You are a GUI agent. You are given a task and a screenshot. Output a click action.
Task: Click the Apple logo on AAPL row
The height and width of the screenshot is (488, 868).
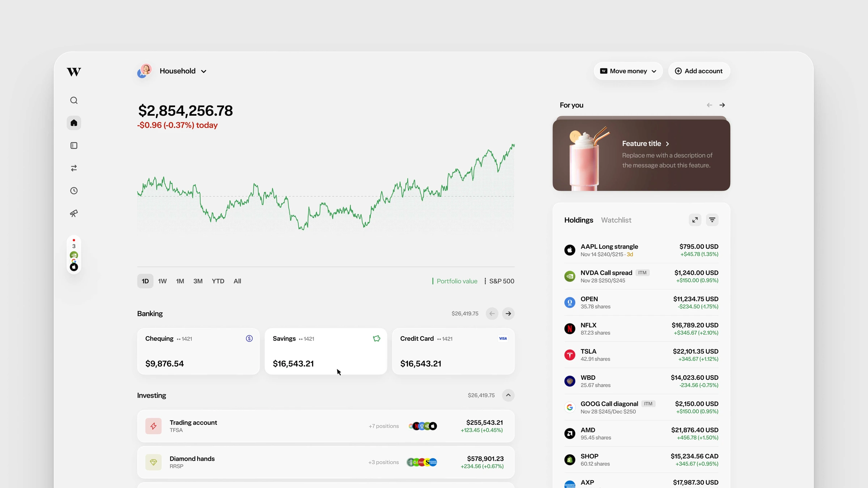[570, 250]
